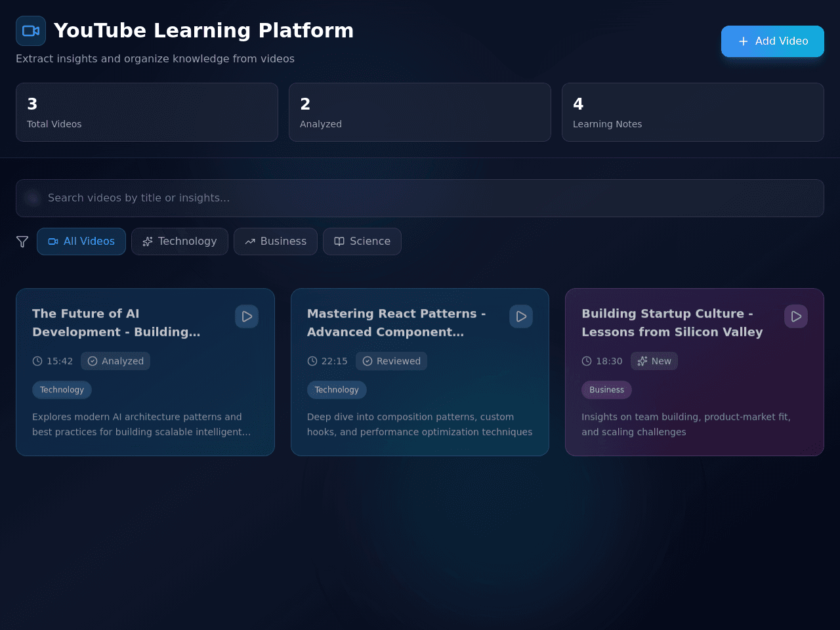Click the 18:30 duration text

(609, 361)
